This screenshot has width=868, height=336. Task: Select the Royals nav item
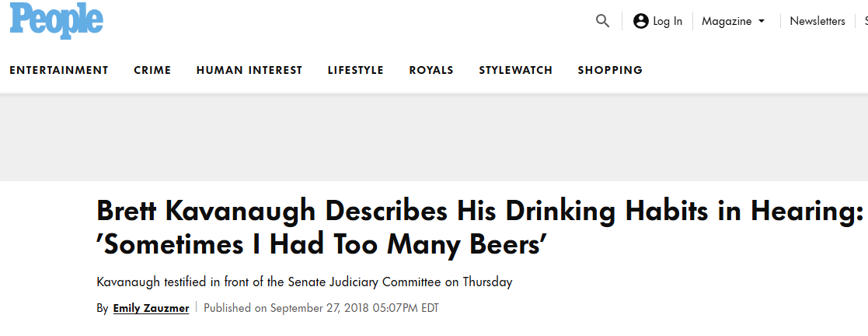click(431, 70)
